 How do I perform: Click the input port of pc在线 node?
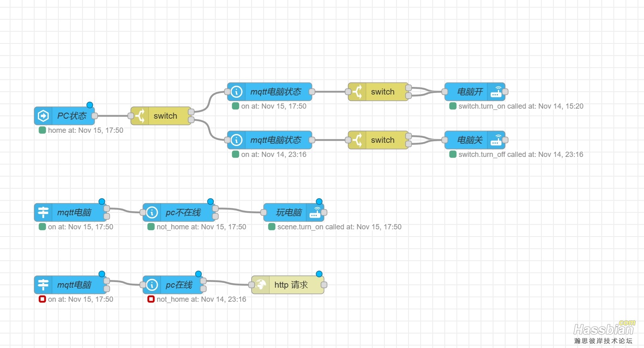143,285
